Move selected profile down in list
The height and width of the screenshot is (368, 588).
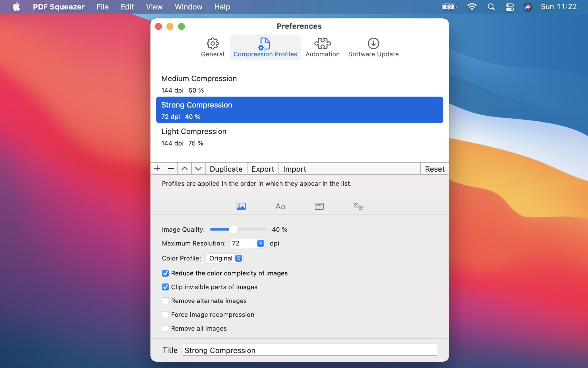pyautogui.click(x=198, y=169)
